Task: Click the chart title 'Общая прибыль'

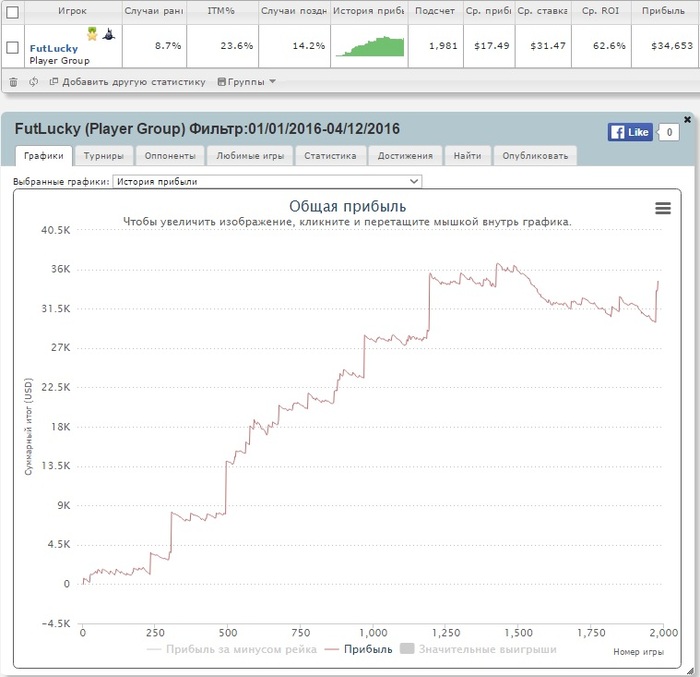Action: point(348,206)
